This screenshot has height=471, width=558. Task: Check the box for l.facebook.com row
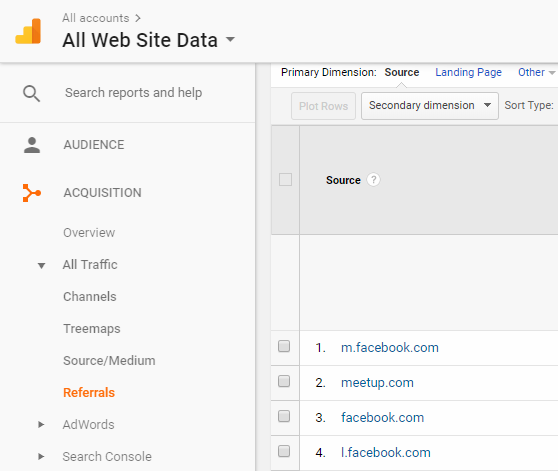coord(284,451)
